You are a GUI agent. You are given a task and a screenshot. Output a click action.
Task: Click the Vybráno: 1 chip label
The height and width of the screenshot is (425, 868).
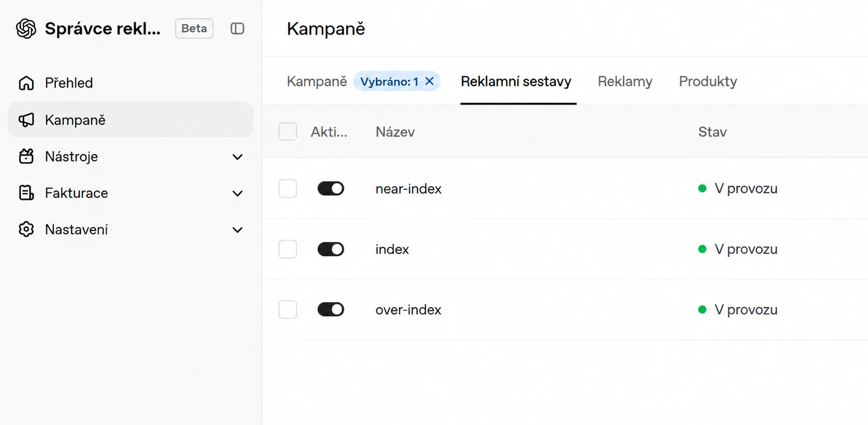coord(389,82)
